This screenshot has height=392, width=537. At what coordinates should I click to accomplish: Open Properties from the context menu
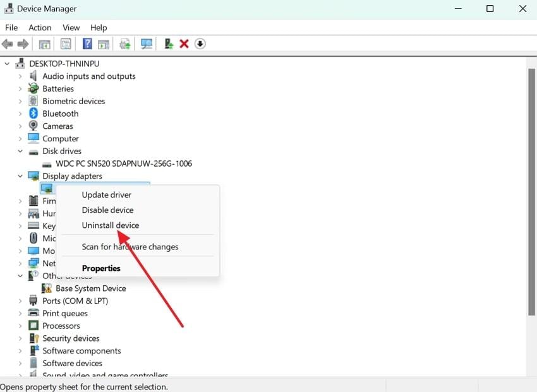(101, 268)
